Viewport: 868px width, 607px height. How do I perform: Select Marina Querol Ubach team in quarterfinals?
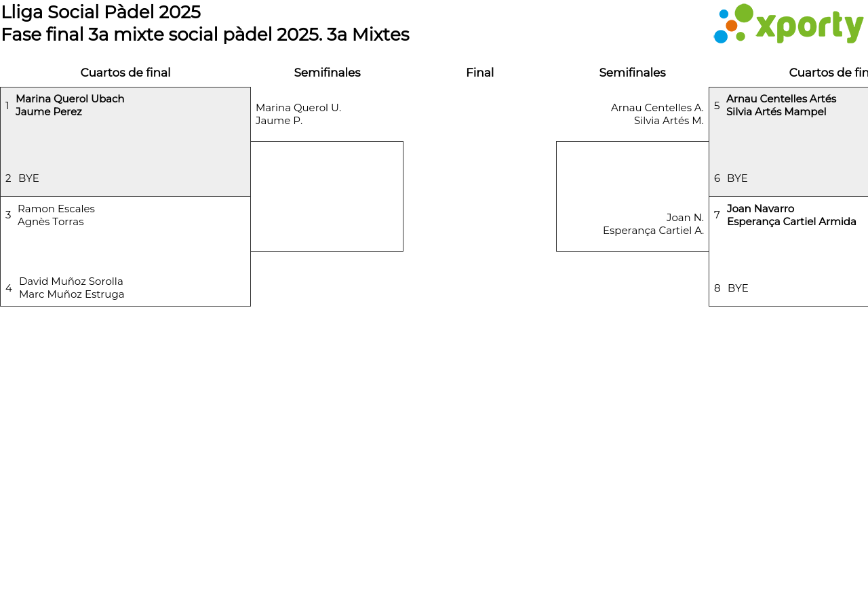(70, 105)
